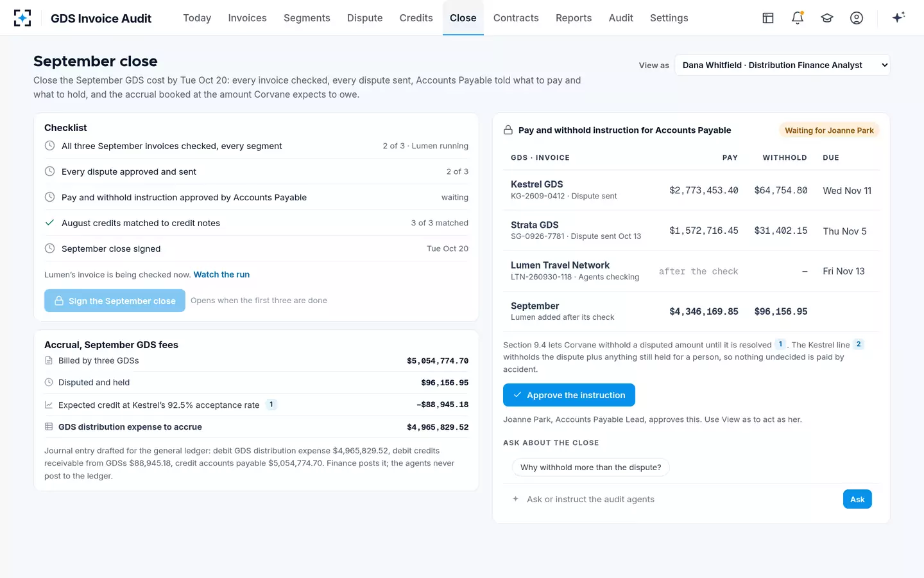924x578 pixels.
Task: Click clock icon beside 'Every dispute approved and sent'
Action: [x=49, y=171]
